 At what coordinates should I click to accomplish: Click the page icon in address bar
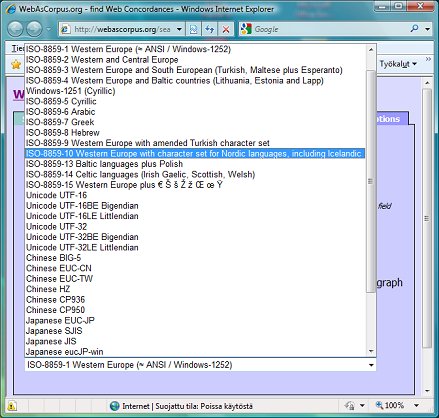pos(65,29)
